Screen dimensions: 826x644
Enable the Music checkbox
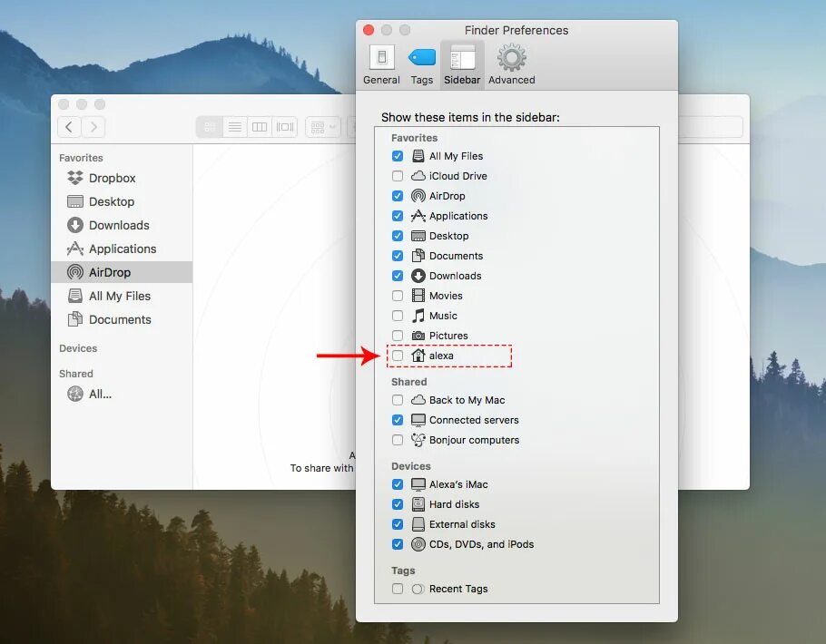(398, 316)
